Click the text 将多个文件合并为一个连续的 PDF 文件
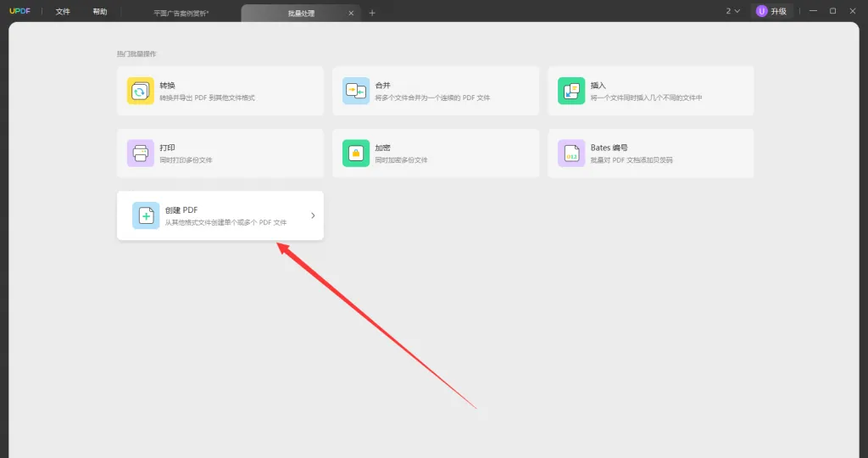This screenshot has width=868, height=458. point(433,98)
